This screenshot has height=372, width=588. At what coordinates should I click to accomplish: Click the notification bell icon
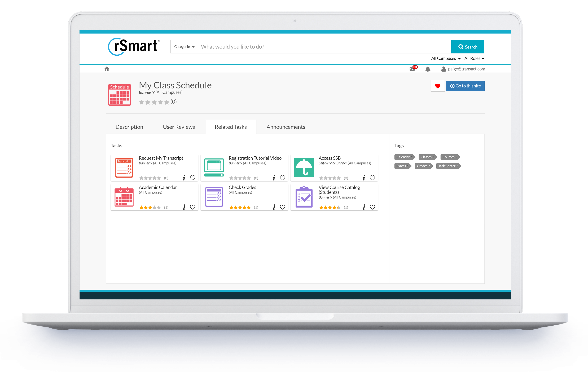pos(428,69)
